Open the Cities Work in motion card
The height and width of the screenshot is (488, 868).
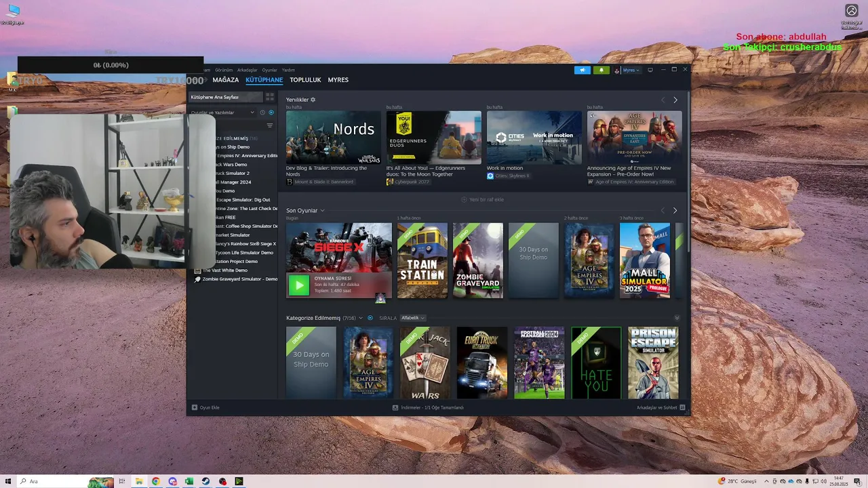tap(534, 138)
